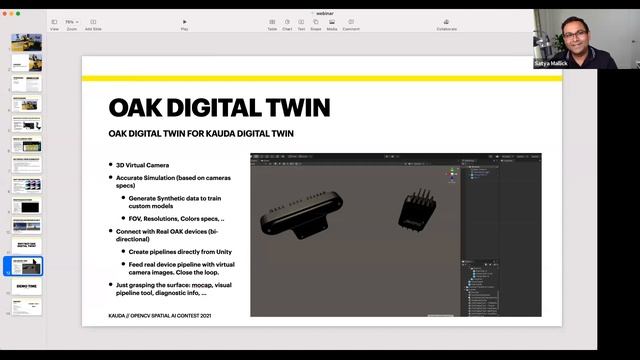
Task: Minimize Keynote with the yellow button
Action: click(x=11, y=13)
